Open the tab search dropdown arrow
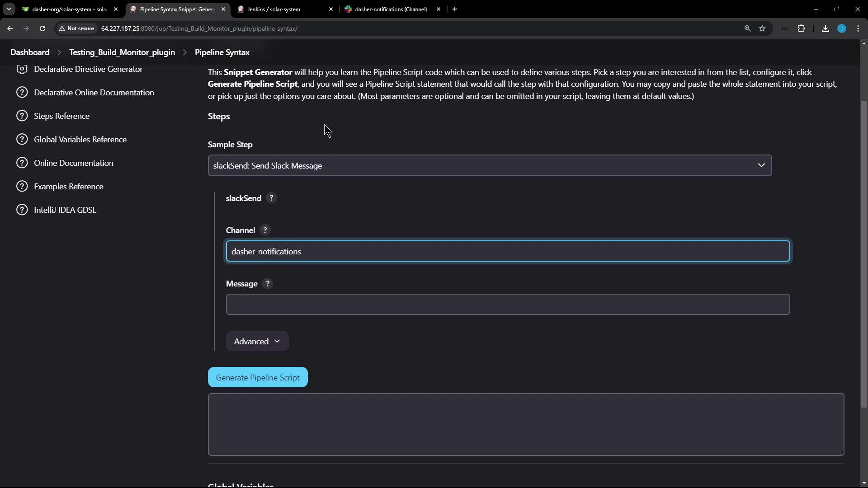 click(9, 9)
